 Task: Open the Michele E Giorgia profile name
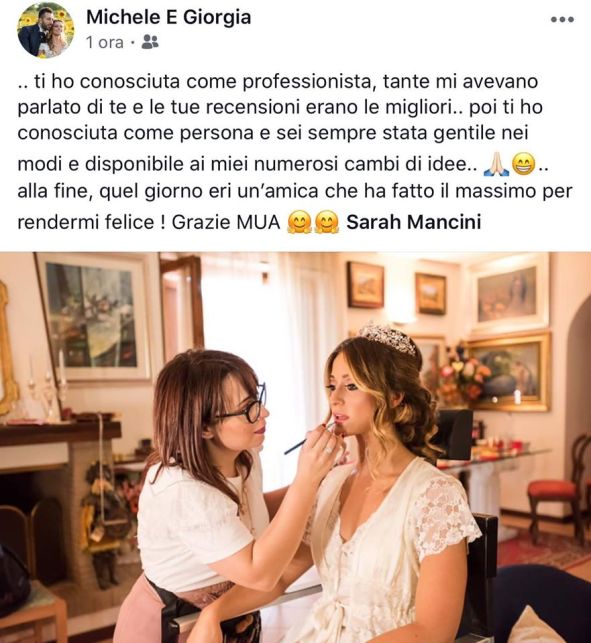pyautogui.click(x=169, y=17)
